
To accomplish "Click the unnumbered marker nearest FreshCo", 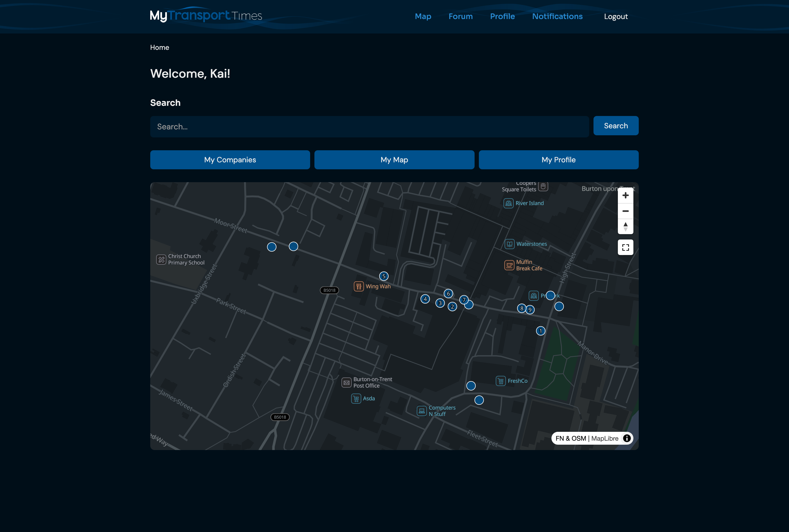I will [x=471, y=386].
